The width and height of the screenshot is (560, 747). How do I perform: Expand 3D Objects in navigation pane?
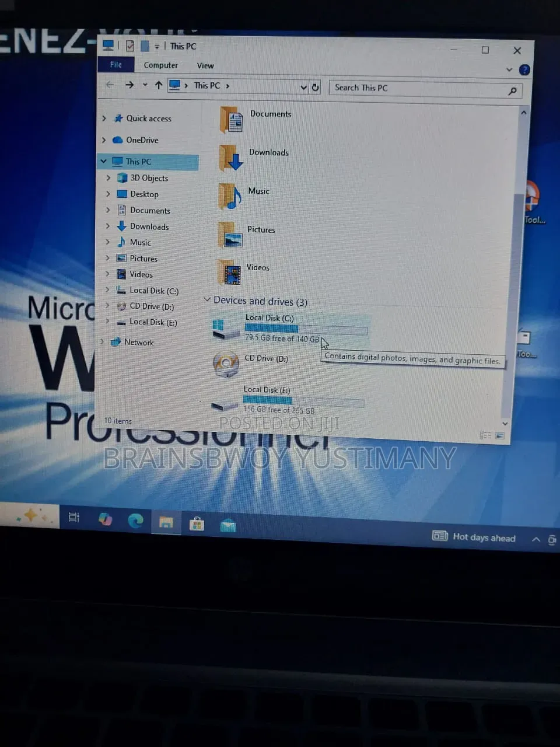[108, 177]
